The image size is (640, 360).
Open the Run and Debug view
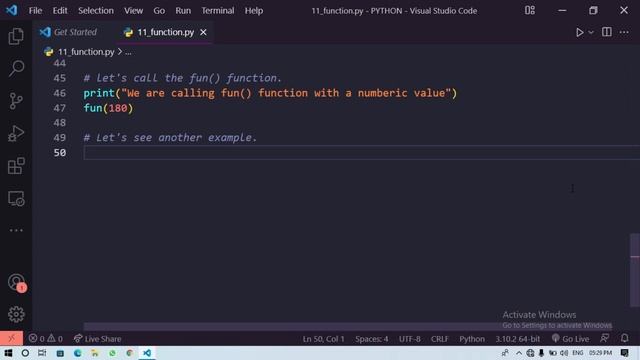(x=16, y=133)
